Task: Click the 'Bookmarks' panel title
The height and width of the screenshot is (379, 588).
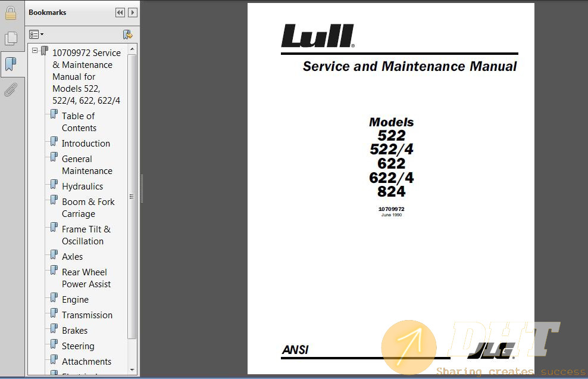Action: pyautogui.click(x=47, y=13)
